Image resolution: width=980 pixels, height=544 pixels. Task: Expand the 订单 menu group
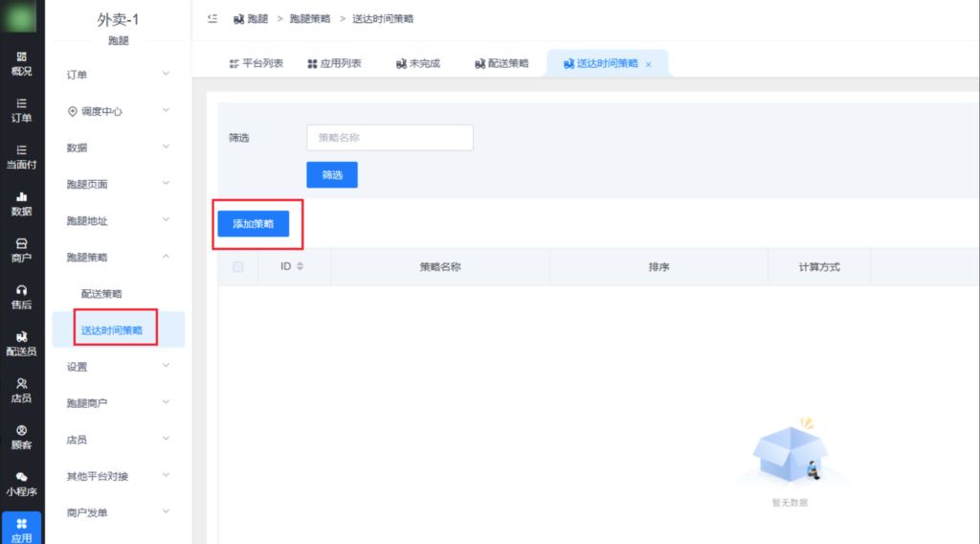point(118,75)
